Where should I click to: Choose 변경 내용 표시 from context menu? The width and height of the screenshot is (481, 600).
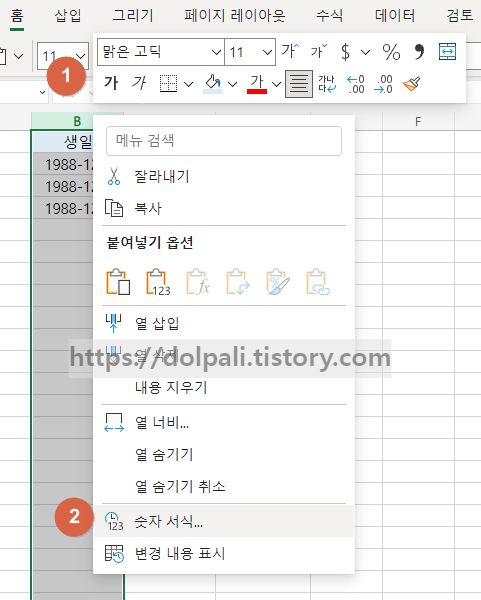[224, 553]
